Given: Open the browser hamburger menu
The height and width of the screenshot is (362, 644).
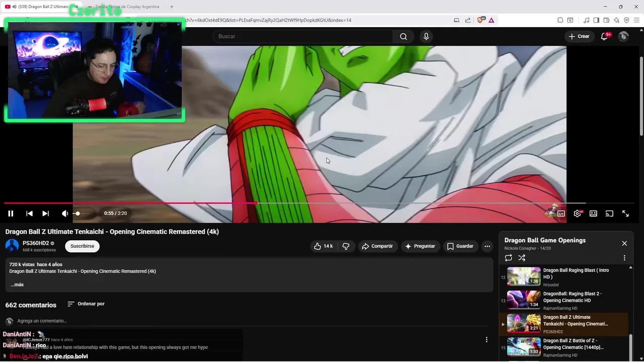Looking at the screenshot, I should (636, 20).
